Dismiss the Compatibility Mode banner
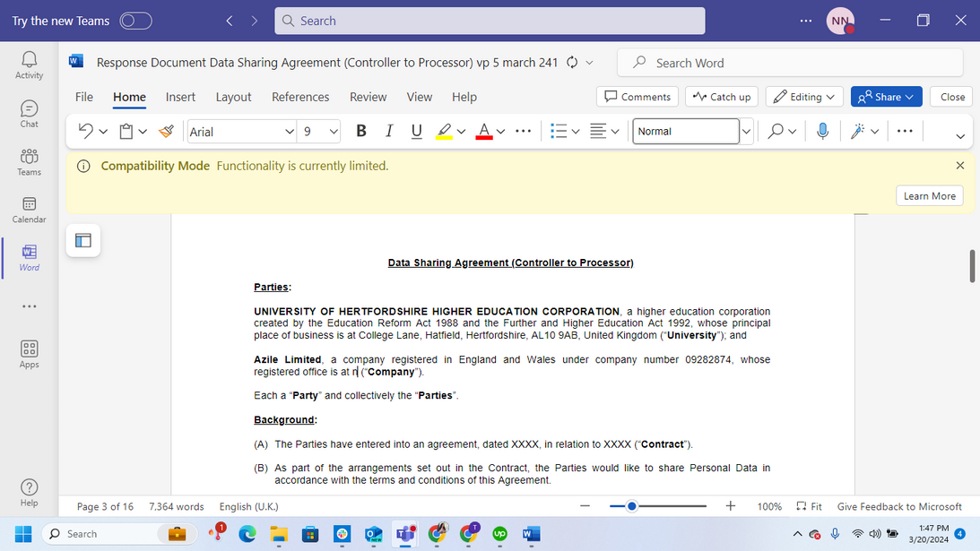This screenshot has height=551, width=980. (960, 166)
